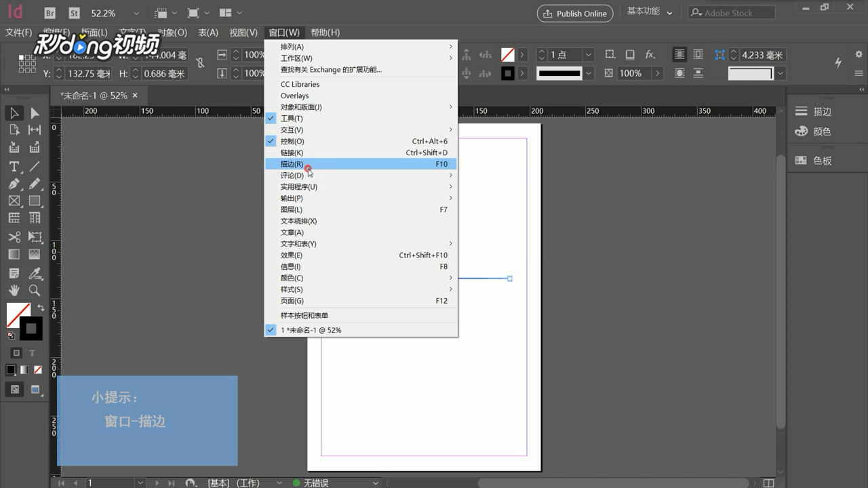Enable wrap around bounding box
This screenshot has height=488, width=868.
(x=698, y=55)
